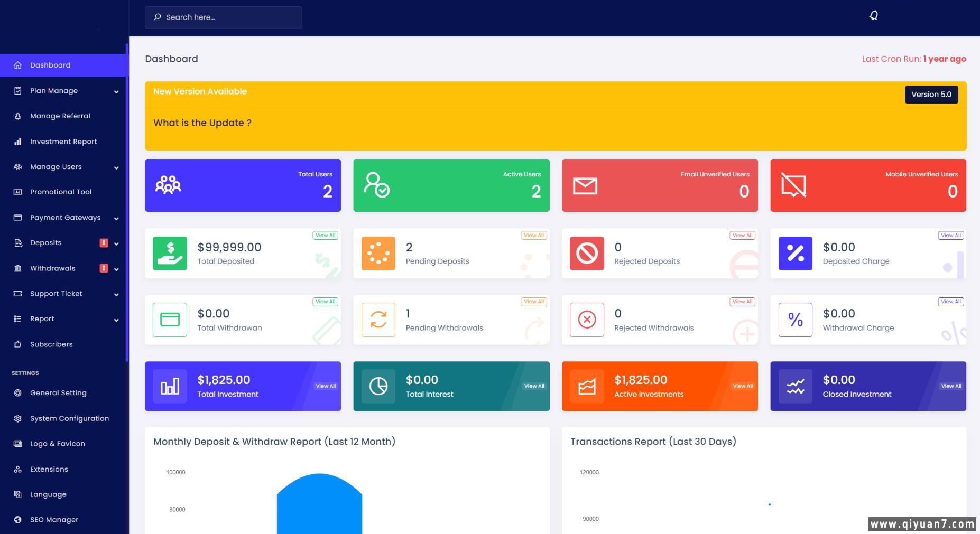Click the Total Users group icon
The height and width of the screenshot is (534, 980).
(168, 185)
